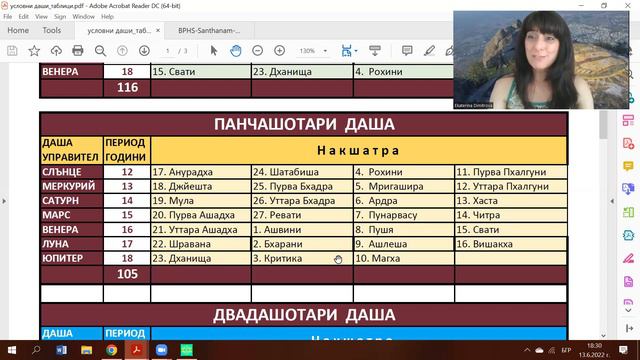The height and width of the screenshot is (360, 640).
Task: Open the File menu
Action: click(8, 17)
